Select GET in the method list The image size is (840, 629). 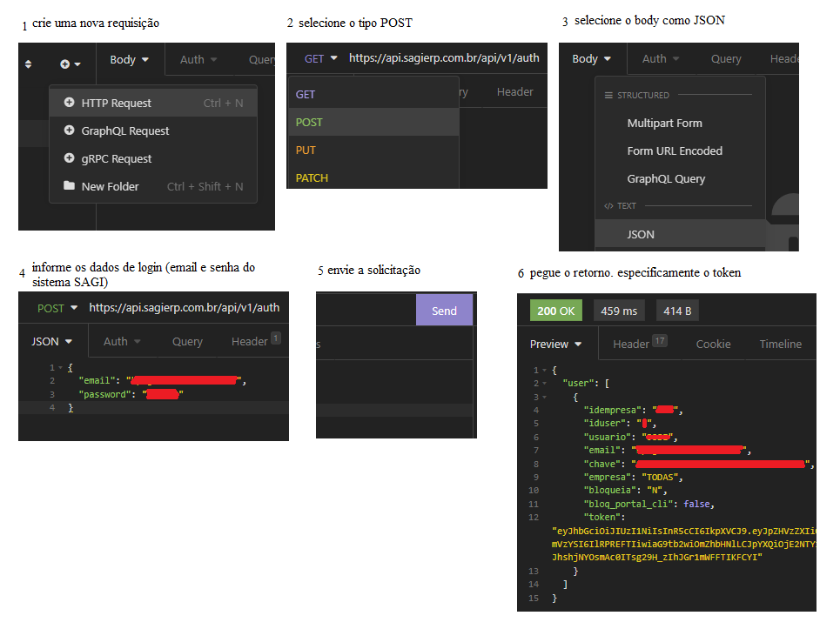point(373,95)
